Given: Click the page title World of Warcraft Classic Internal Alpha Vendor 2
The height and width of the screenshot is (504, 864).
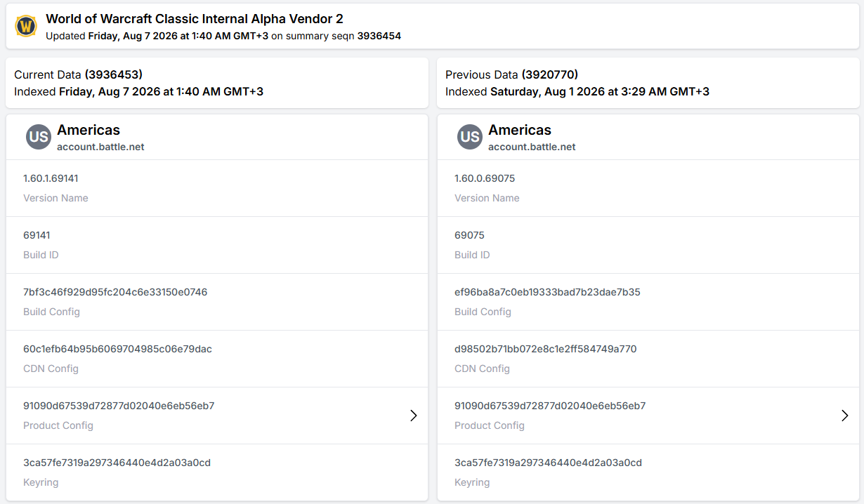Looking at the screenshot, I should [195, 19].
